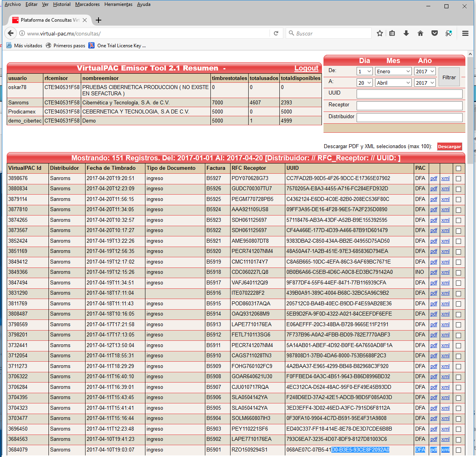The image size is (476, 457).
Task: Click the Logout link
Action: (x=306, y=68)
